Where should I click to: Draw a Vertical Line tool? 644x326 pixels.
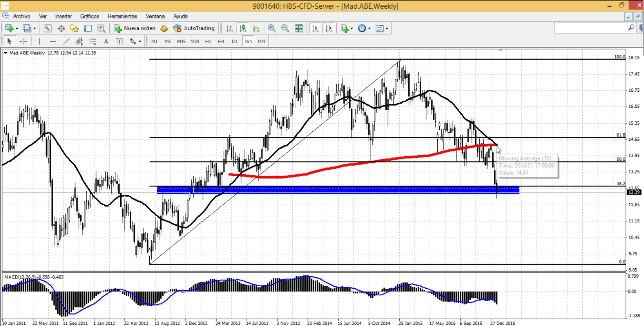coord(39,41)
